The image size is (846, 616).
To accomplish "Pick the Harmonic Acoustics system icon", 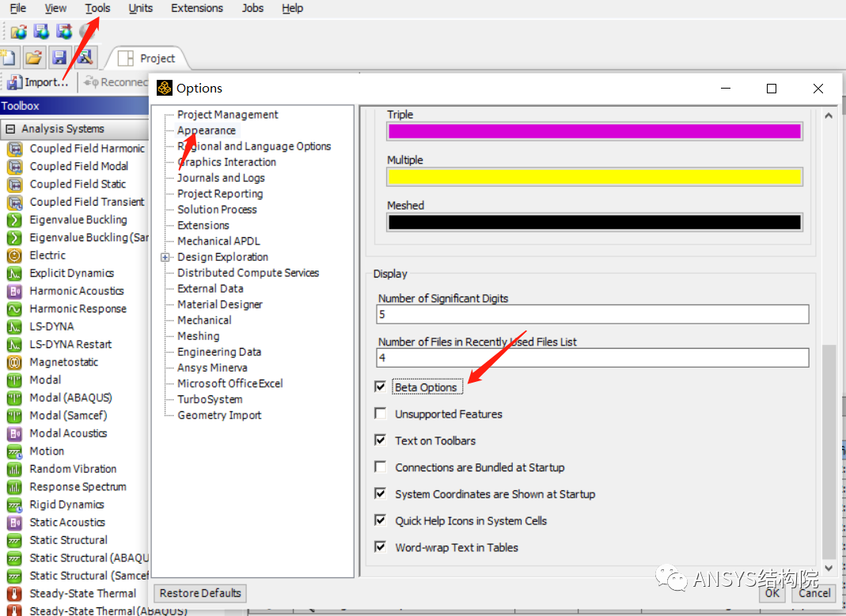I will (14, 291).
